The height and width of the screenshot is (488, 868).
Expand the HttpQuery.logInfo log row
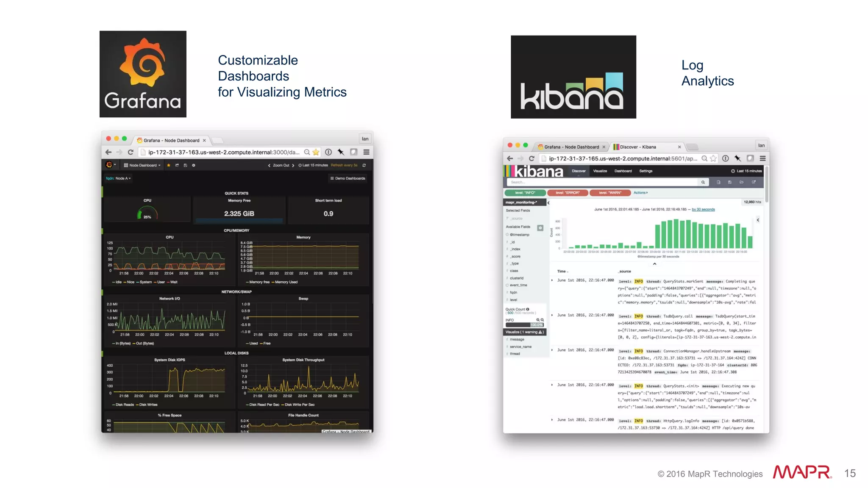(x=552, y=420)
